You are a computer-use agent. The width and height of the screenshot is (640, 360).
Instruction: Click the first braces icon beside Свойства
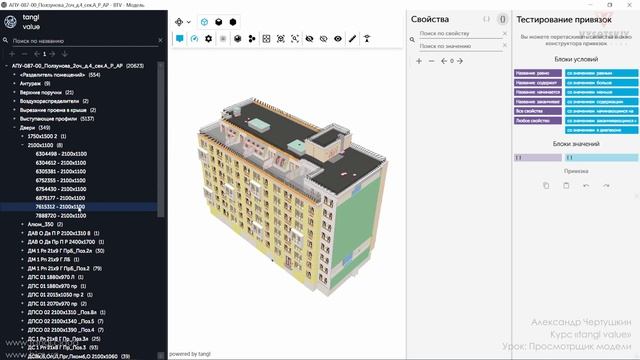point(487,19)
